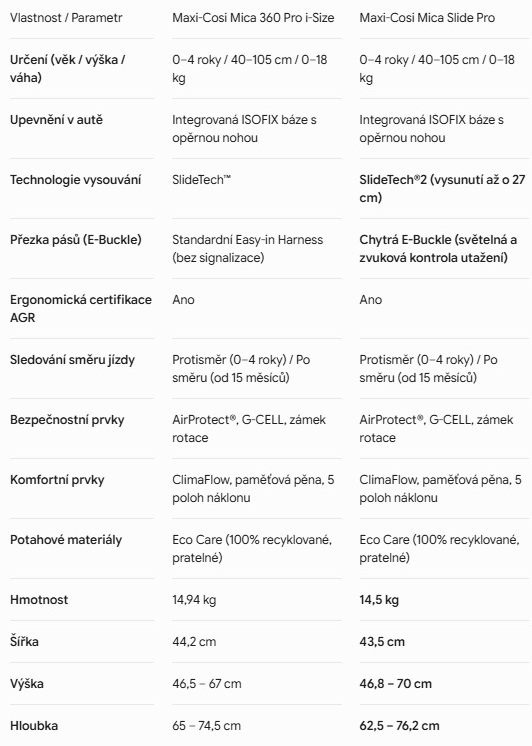Select the Potahové materiály row label
This screenshot has width=532, height=746.
pyautogui.click(x=66, y=540)
